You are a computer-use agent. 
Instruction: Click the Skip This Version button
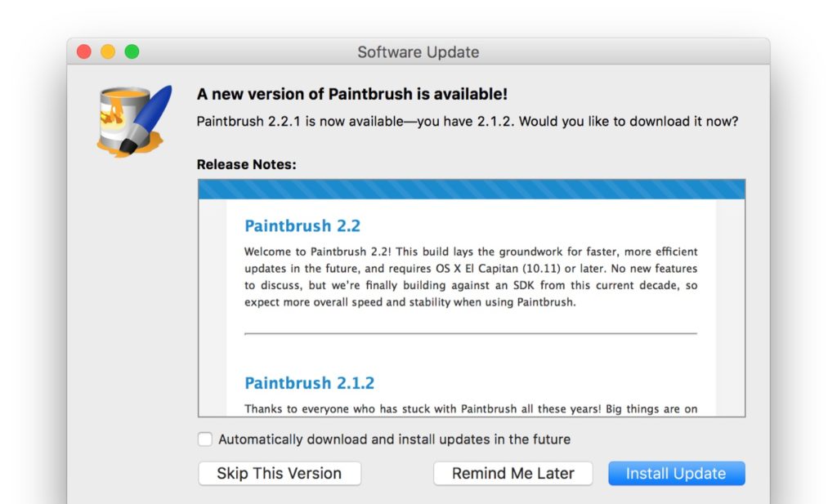tap(279, 473)
